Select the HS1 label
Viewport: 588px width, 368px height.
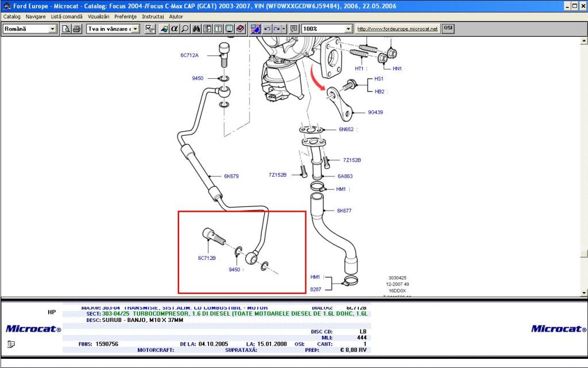pyautogui.click(x=379, y=79)
